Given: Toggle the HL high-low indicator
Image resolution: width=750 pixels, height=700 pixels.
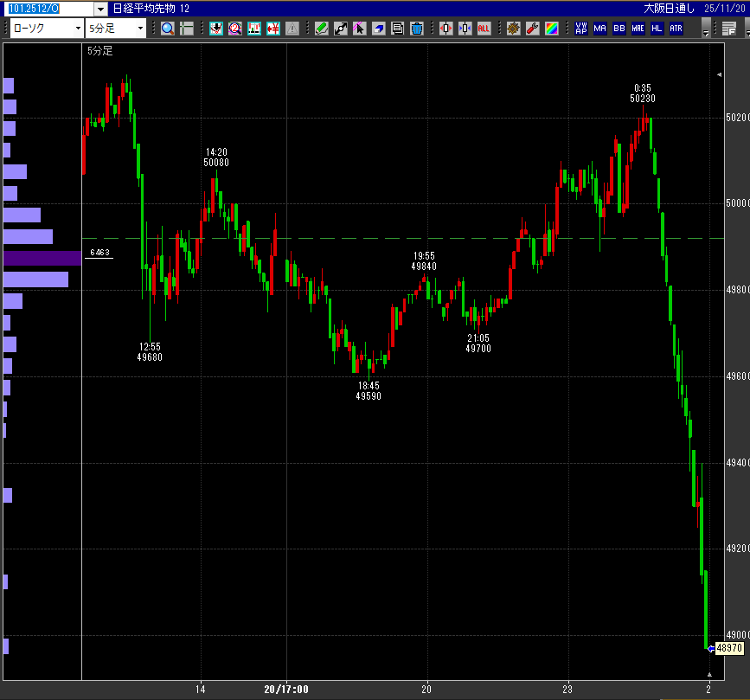Looking at the screenshot, I should click(x=657, y=29).
